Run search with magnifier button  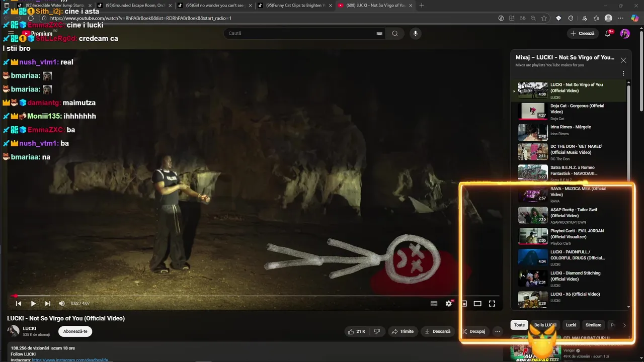pyautogui.click(x=395, y=33)
